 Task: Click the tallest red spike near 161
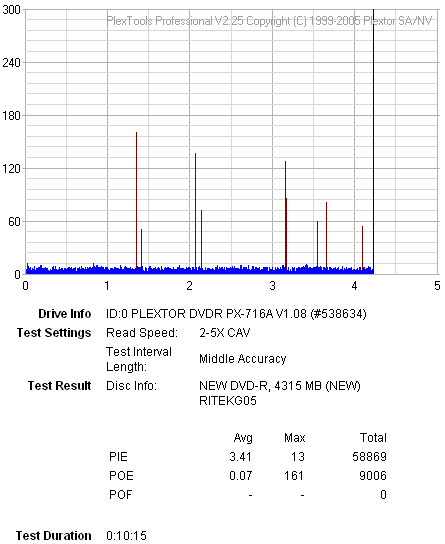[x=136, y=200]
